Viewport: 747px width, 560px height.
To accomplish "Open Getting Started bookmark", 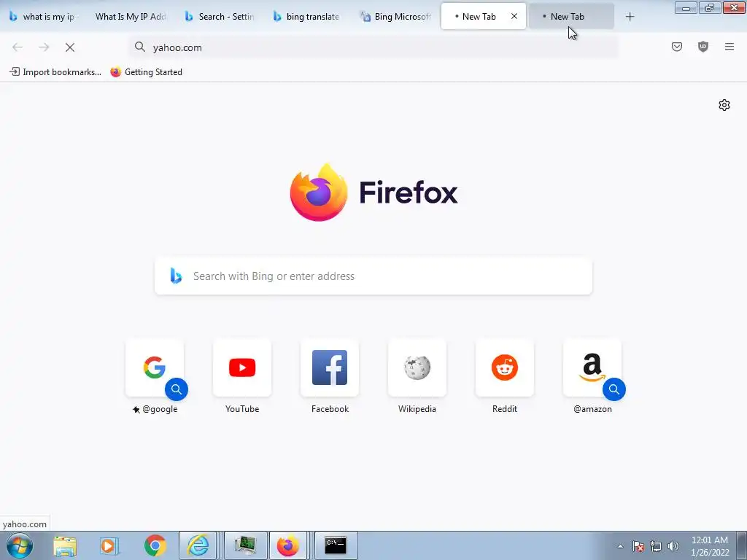I will (x=146, y=72).
